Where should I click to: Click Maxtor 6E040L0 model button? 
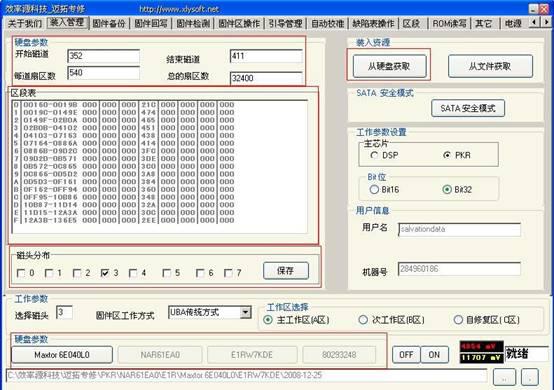(x=62, y=355)
